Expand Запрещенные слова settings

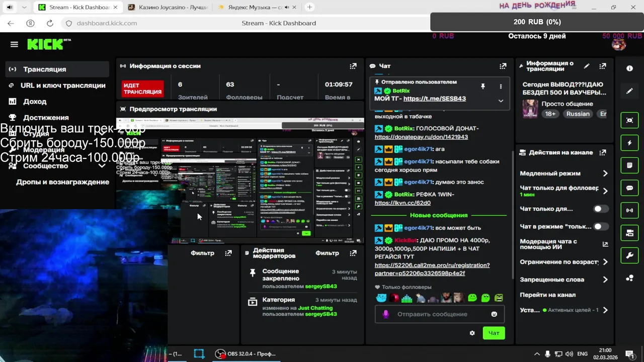pyautogui.click(x=605, y=280)
